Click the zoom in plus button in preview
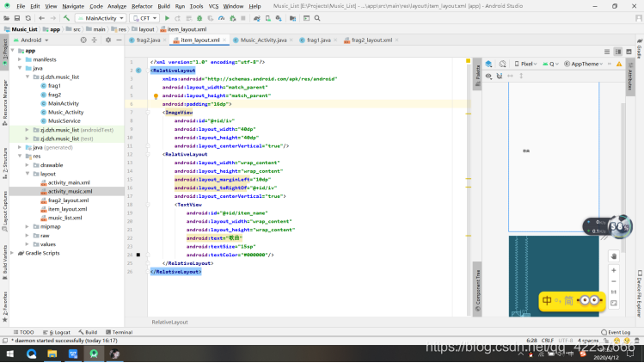The height and width of the screenshot is (363, 644). (x=613, y=270)
